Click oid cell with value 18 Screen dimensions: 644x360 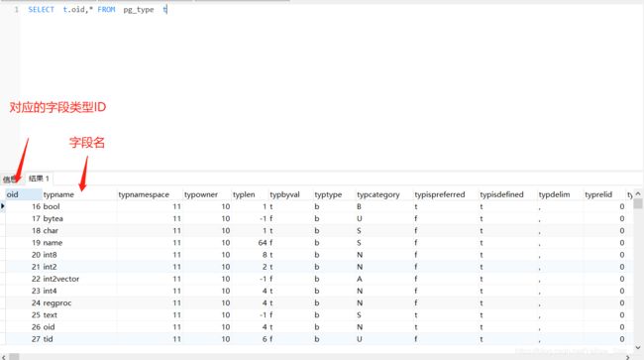24,230
